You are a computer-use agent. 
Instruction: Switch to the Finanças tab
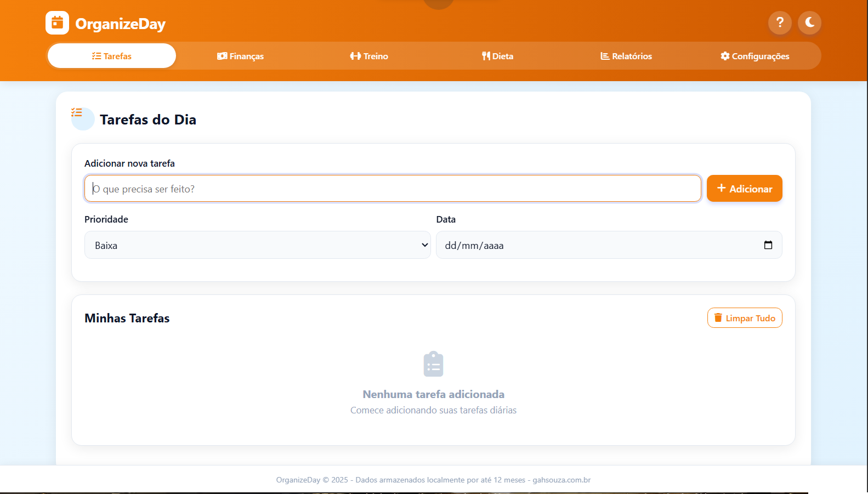tap(240, 56)
